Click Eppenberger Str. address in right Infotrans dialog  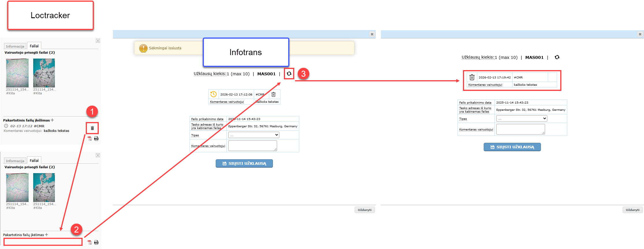coord(531,110)
